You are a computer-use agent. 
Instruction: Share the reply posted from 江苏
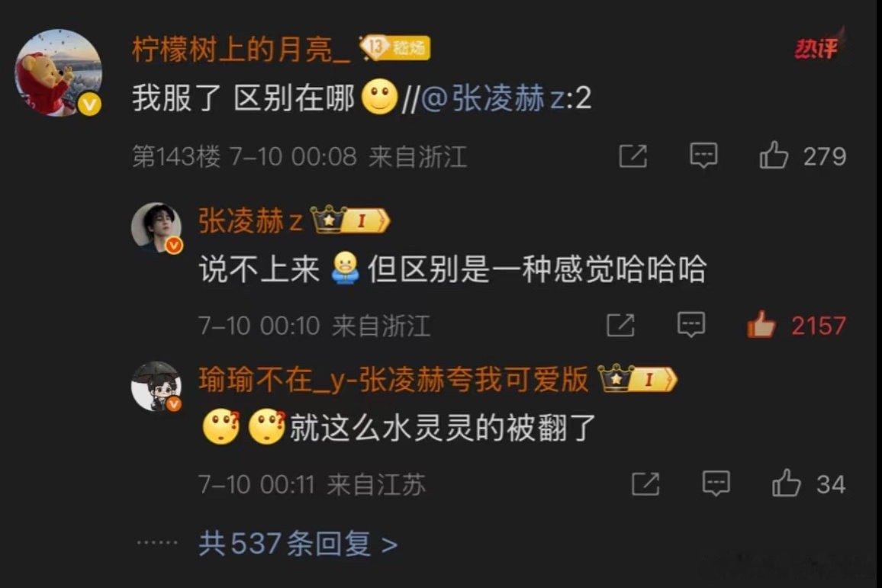645,484
